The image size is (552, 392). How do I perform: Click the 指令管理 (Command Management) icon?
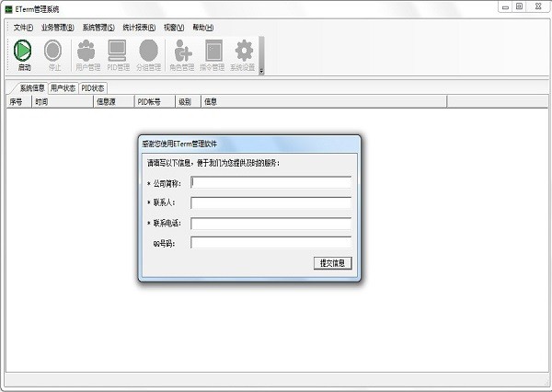coord(213,54)
